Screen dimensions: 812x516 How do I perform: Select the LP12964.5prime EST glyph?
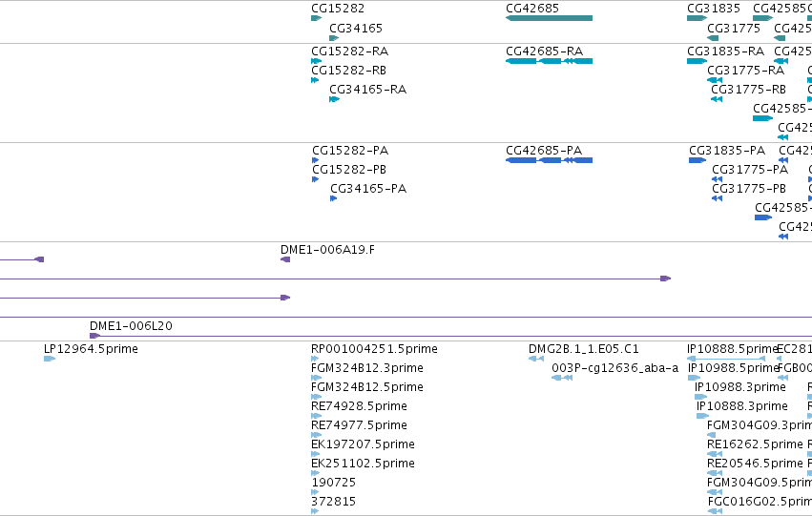pyautogui.click(x=50, y=358)
